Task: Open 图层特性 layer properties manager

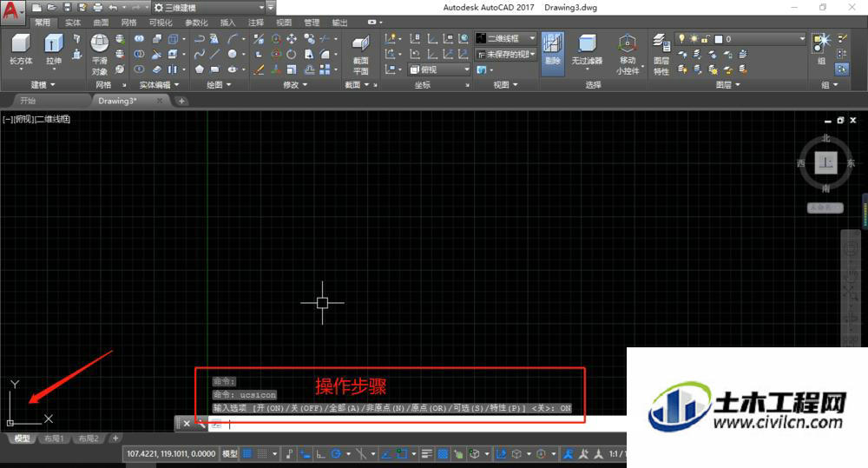Action: point(661,55)
